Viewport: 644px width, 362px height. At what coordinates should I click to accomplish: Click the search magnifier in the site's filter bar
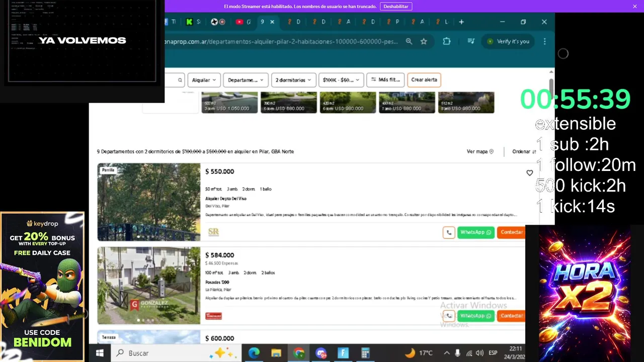180,80
